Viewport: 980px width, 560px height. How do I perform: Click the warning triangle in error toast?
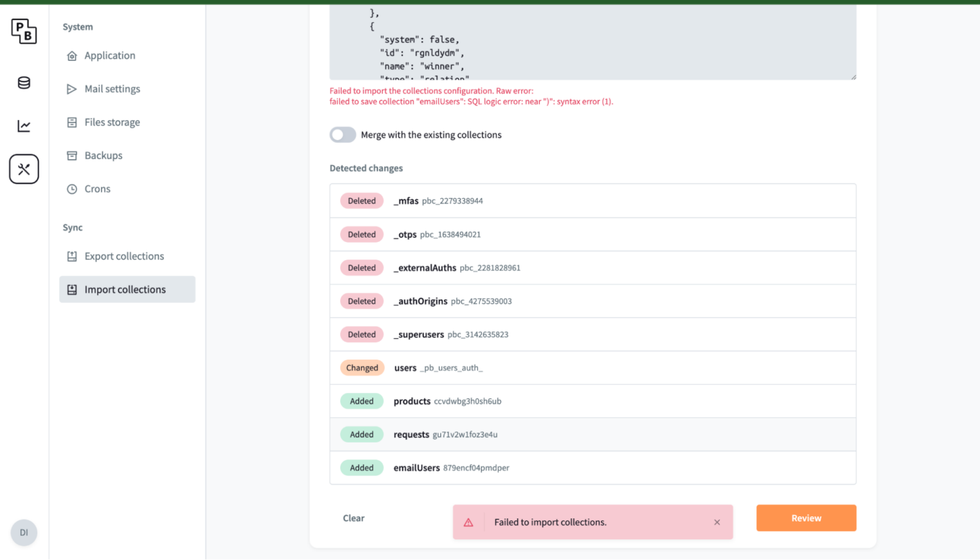coord(468,522)
